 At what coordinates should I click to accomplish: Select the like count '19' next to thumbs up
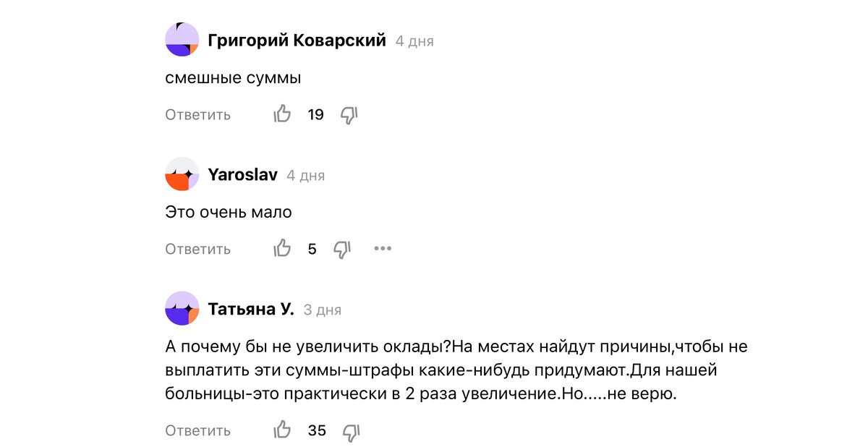[x=318, y=114]
